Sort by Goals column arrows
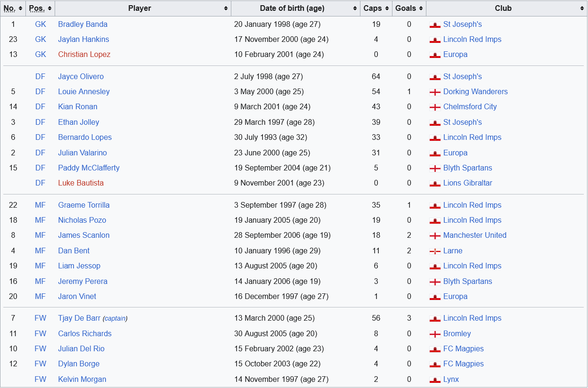This screenshot has height=388, width=588. (421, 8)
